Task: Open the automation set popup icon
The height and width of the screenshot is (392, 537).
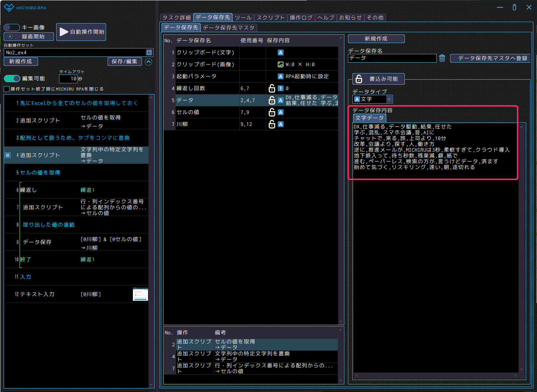Action: (149, 52)
